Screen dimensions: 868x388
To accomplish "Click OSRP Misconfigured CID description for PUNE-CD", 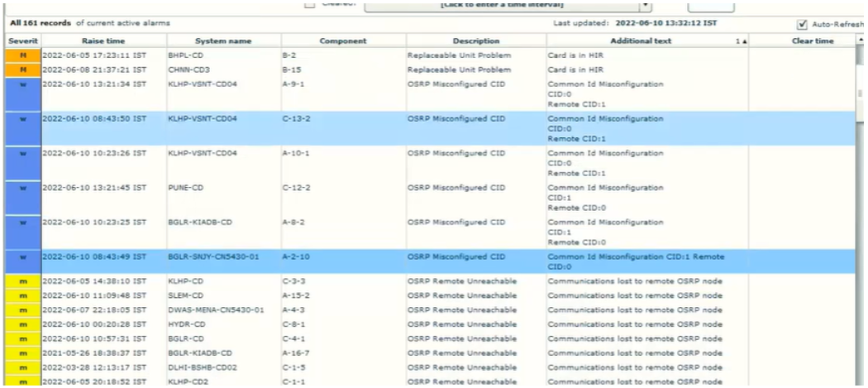I will click(x=456, y=188).
